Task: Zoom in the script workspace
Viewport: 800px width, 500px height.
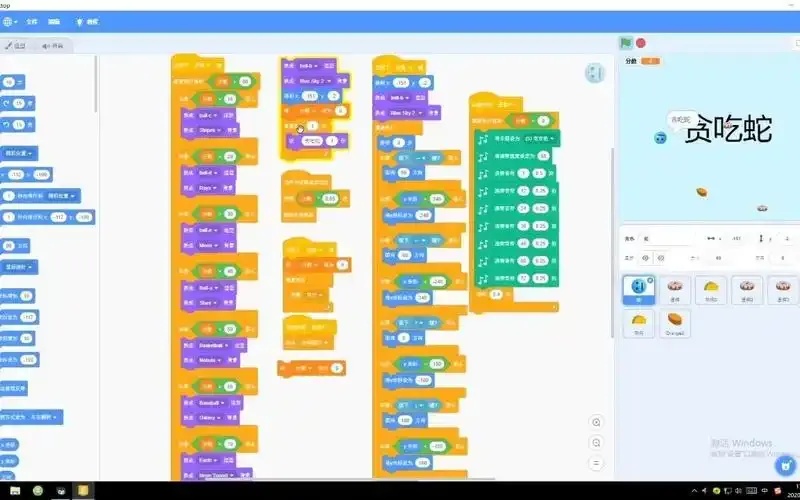Action: 596,422
